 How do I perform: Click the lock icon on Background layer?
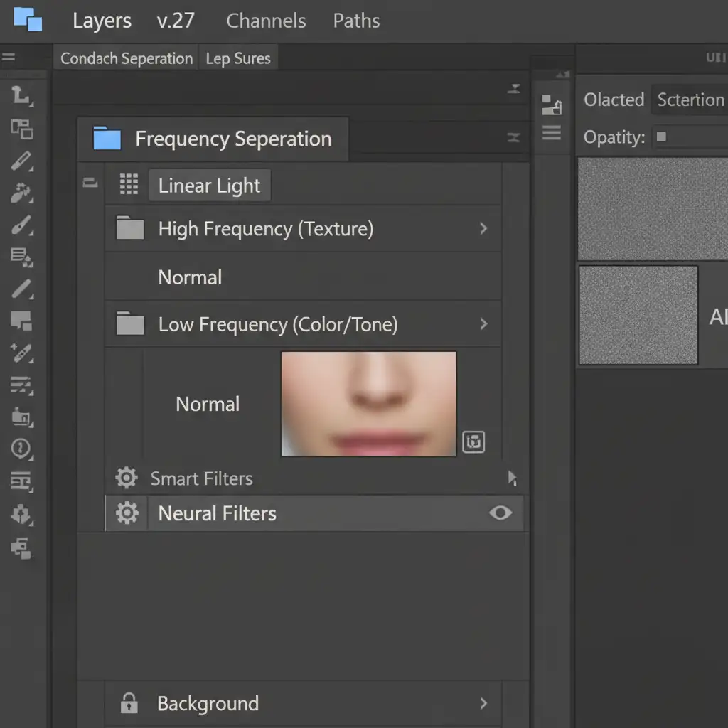coord(129,704)
